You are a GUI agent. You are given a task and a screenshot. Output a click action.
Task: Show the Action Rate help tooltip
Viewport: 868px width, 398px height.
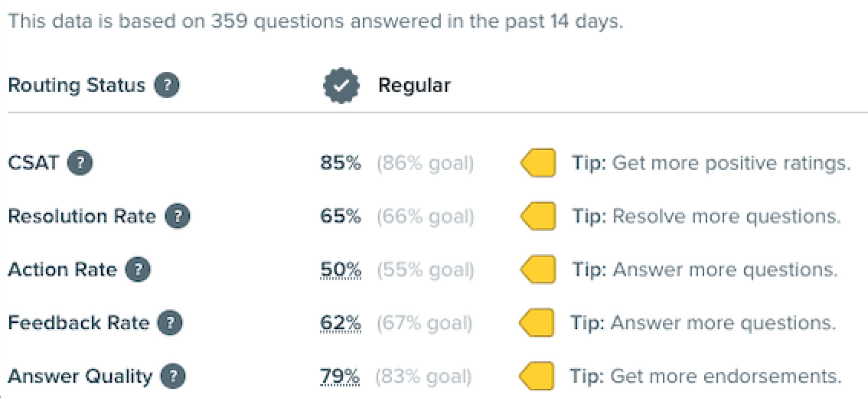tap(138, 269)
